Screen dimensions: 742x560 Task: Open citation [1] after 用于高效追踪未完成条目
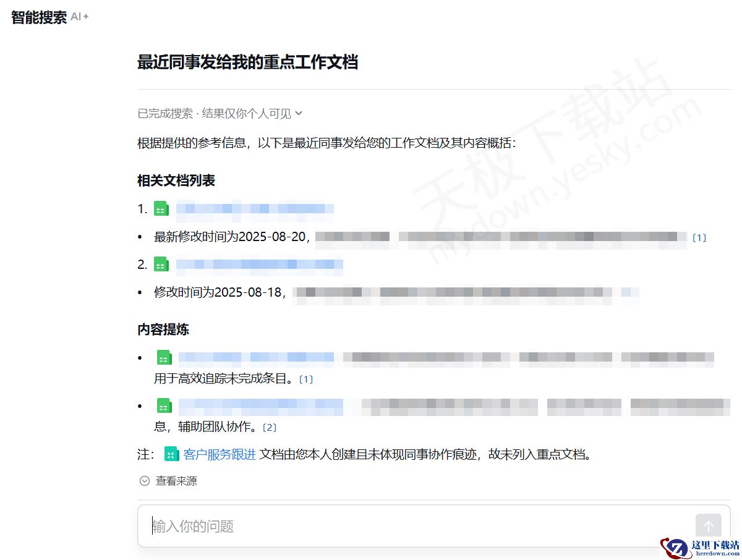click(306, 379)
